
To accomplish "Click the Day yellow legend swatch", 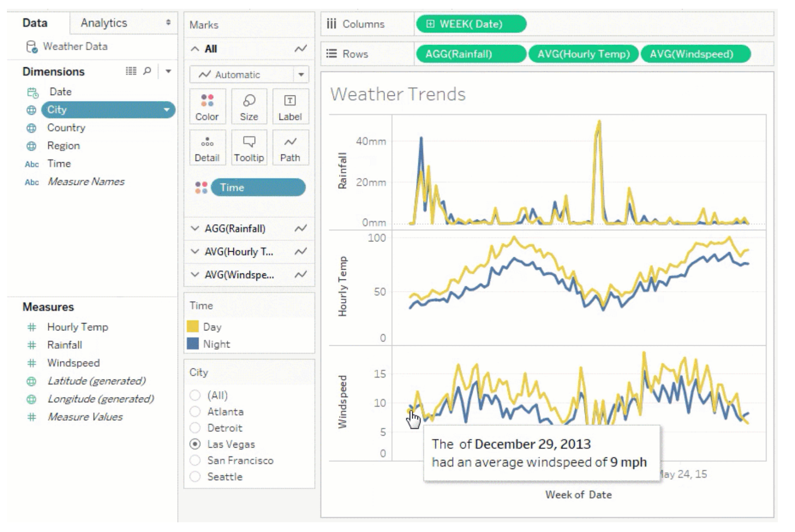I will click(192, 327).
